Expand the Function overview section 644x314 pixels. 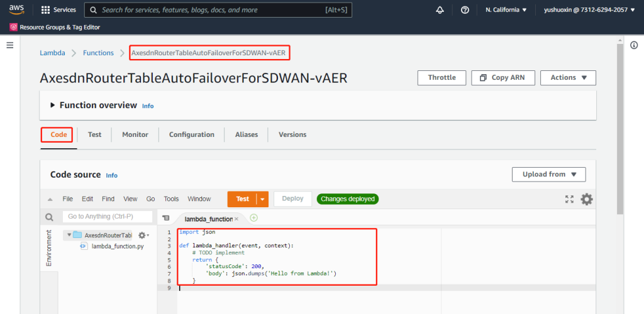click(52, 106)
